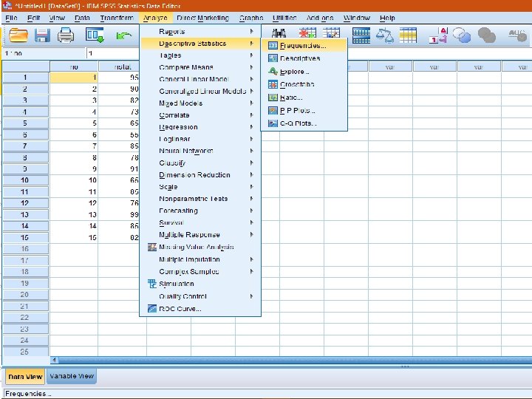Viewport: 532px width, 399px height.
Task: Select the 'no' cell in row 5
Action: (74, 123)
